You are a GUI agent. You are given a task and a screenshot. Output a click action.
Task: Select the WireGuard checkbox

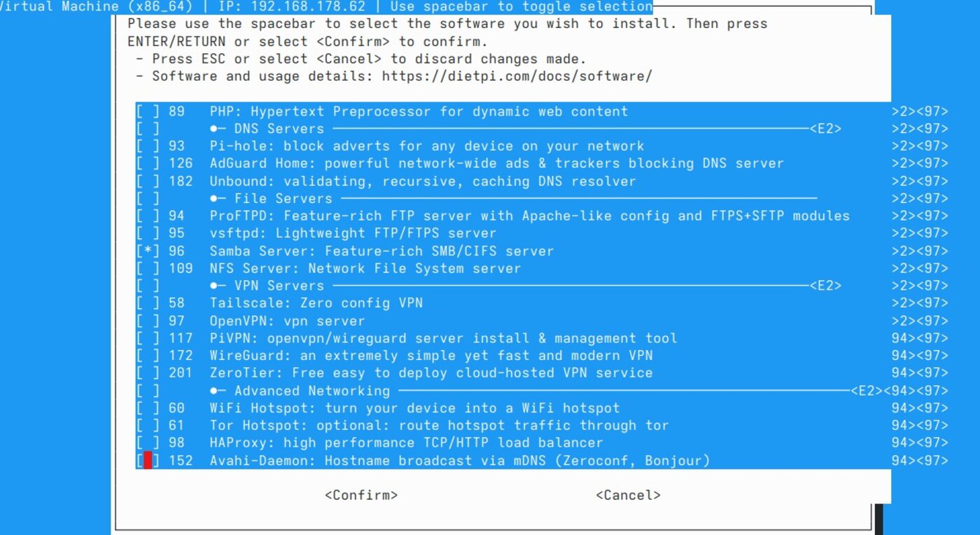148,356
